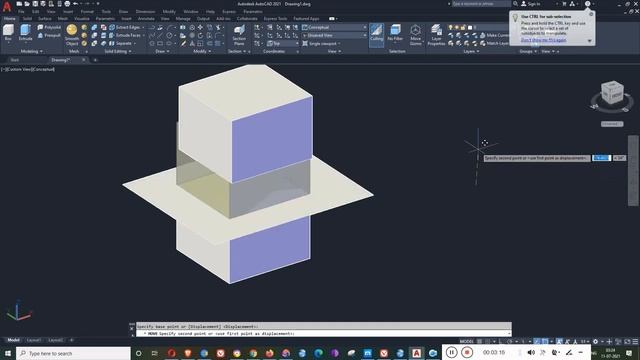Viewport: 640px width, 360px height.
Task: Click the Separate solid tool
Action: (121, 43)
